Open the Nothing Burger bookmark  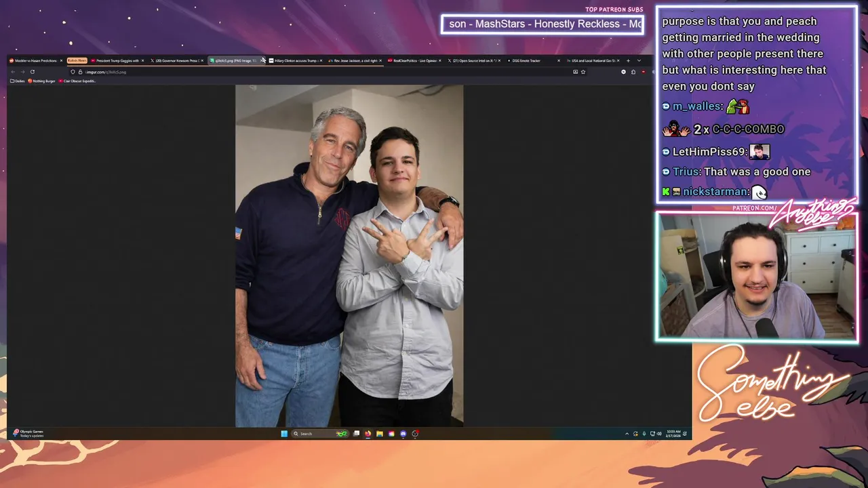click(41, 81)
